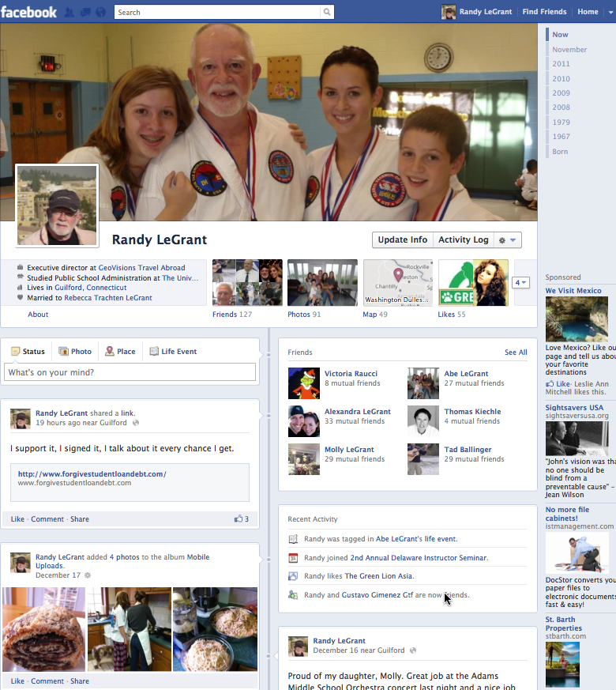Open Find Friends in top bar

pyautogui.click(x=544, y=12)
